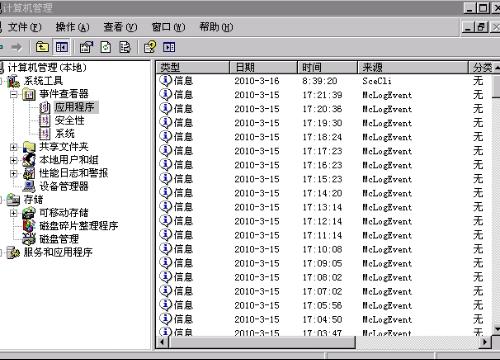Open the 查看(V) menu
The height and width of the screenshot is (360, 500).
(x=120, y=27)
